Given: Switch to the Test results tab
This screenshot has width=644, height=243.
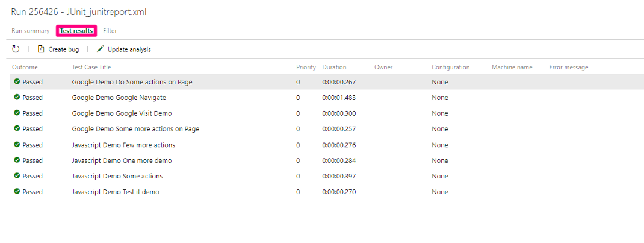Looking at the screenshot, I should pyautogui.click(x=76, y=31).
